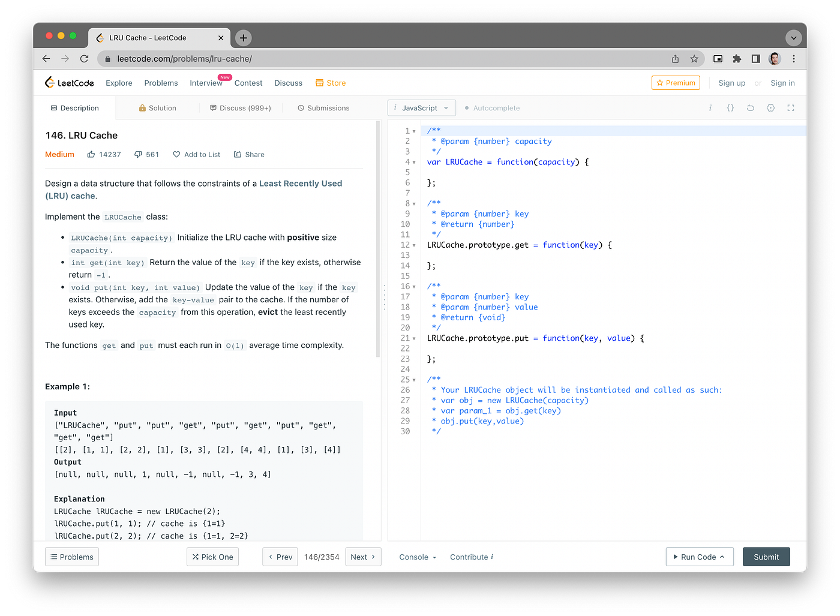Click the info icon next to Contribute
This screenshot has height=616, width=840.
click(492, 557)
